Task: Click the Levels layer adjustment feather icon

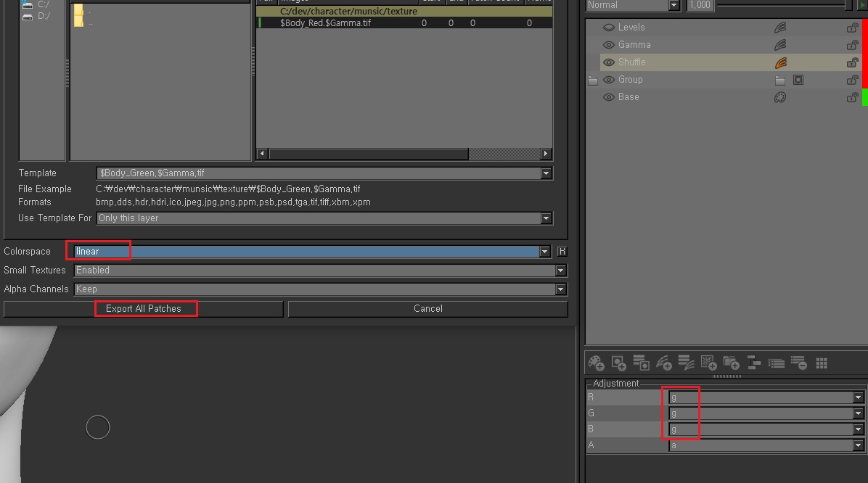Action: coord(780,27)
